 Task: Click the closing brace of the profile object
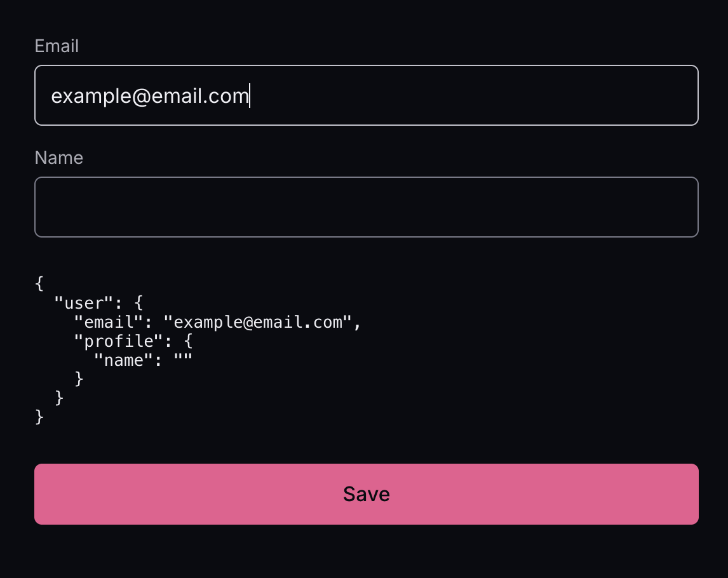79,379
